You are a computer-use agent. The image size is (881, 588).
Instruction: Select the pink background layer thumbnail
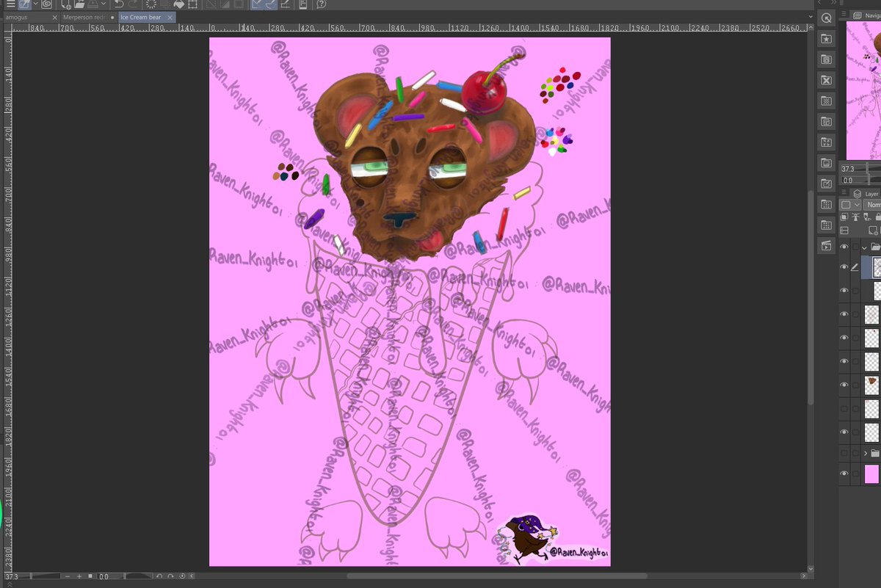pyautogui.click(x=871, y=474)
